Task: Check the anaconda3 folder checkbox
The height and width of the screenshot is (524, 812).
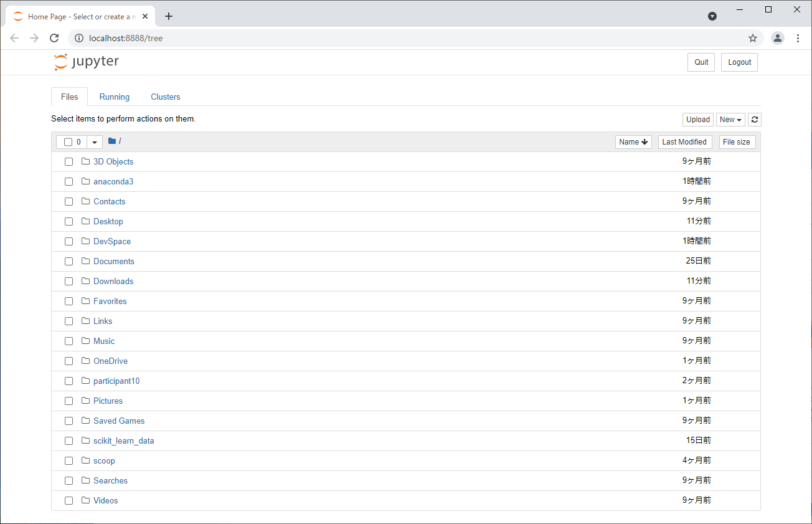Action: (69, 182)
